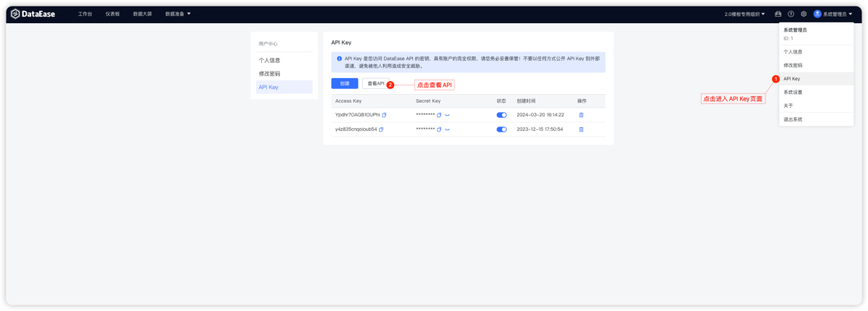Click the Ypdhr7OAGB1OUPhI access key text

click(x=357, y=115)
